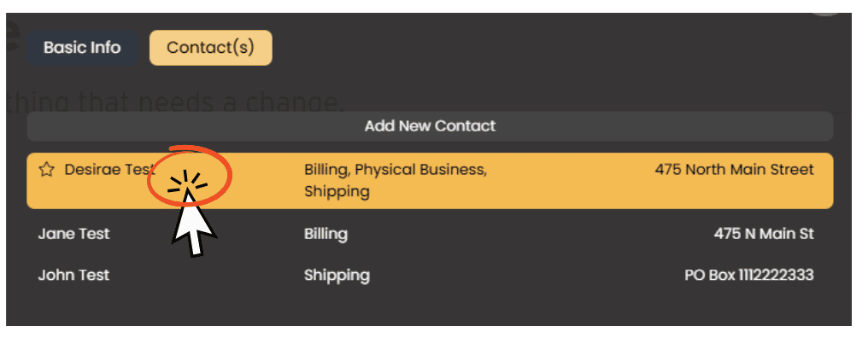Click inside the red circled click marker

pos(189,176)
